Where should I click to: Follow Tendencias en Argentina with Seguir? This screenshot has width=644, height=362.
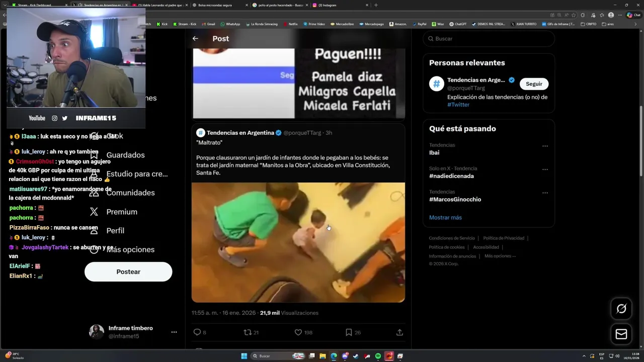point(534,84)
